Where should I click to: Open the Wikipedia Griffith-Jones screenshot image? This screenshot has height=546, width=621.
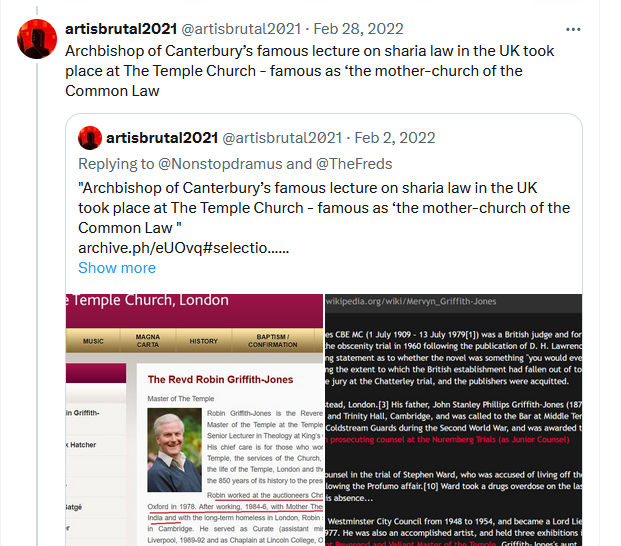coord(453,420)
